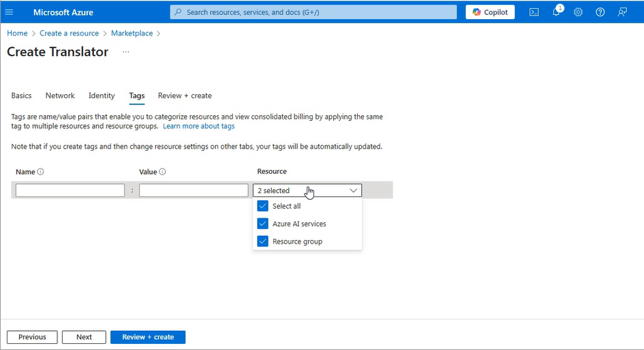
Task: Open the Copilot button
Action: tap(490, 12)
